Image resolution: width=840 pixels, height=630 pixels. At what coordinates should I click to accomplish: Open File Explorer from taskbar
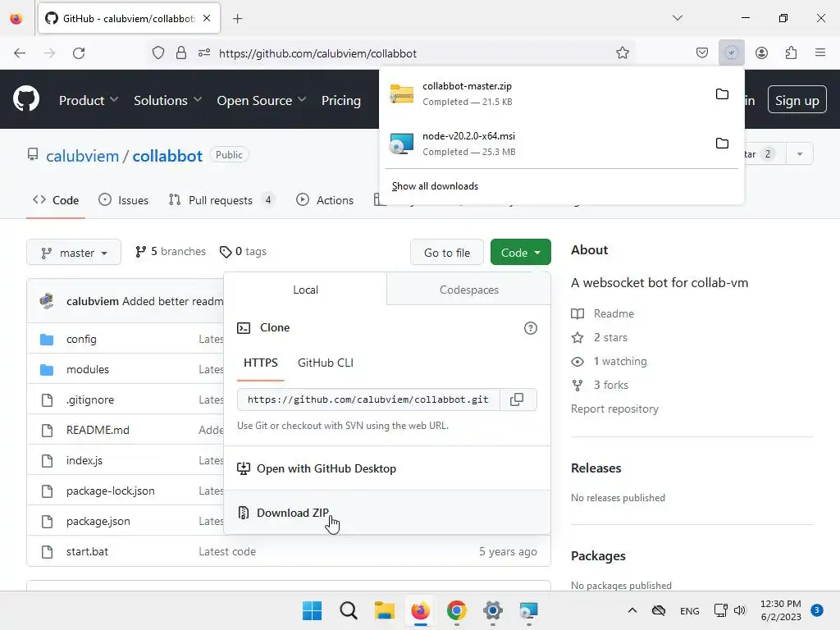(x=384, y=610)
